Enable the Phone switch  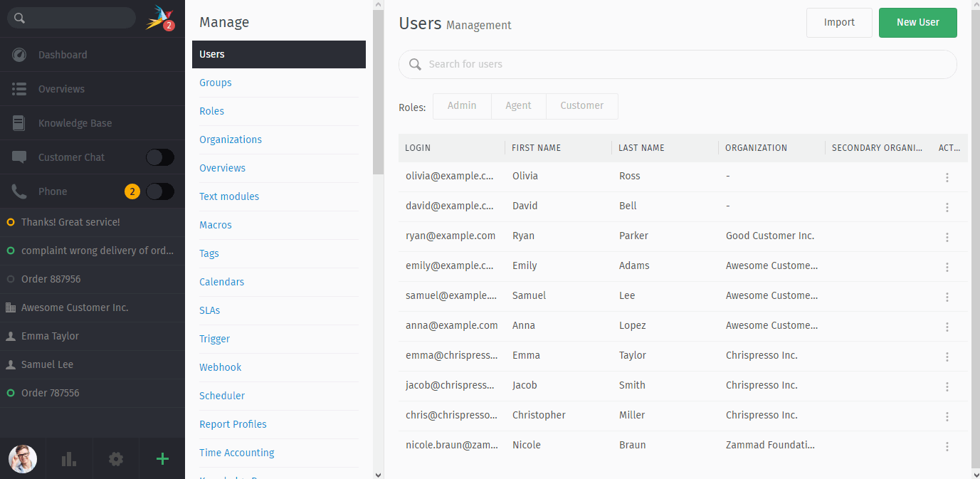159,191
